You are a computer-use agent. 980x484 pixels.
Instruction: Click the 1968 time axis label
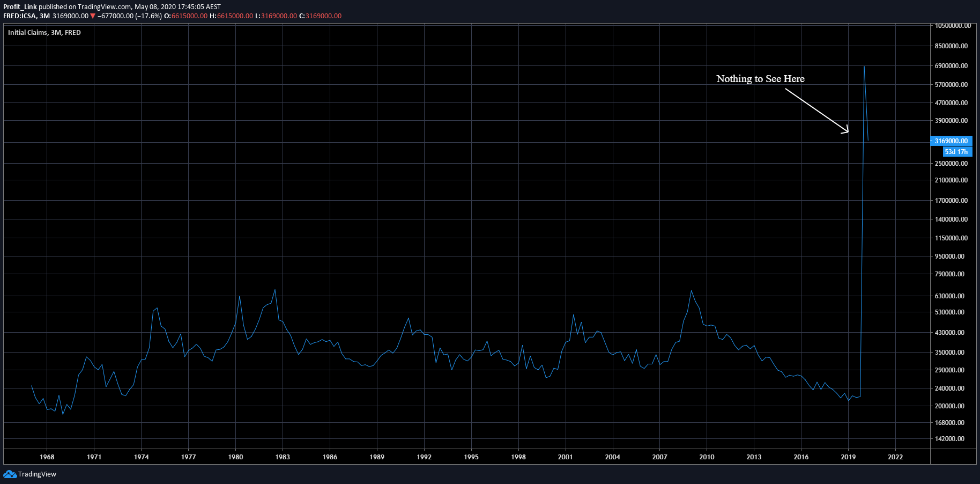(x=47, y=457)
